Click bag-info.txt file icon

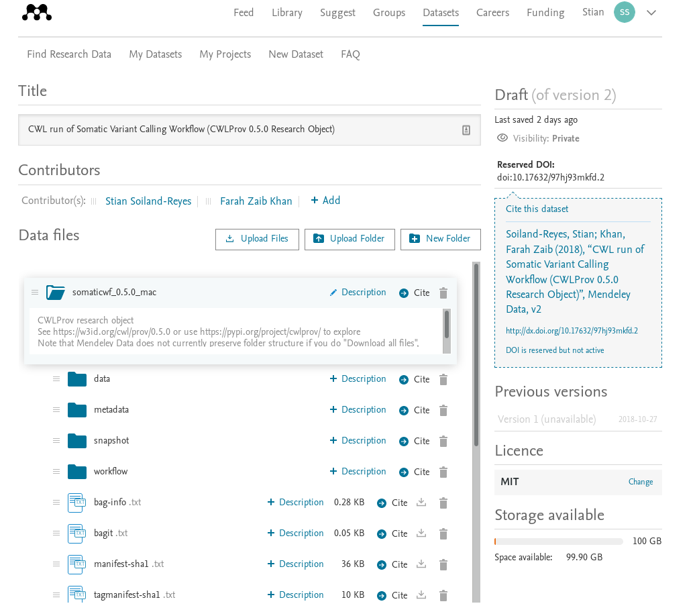point(76,503)
